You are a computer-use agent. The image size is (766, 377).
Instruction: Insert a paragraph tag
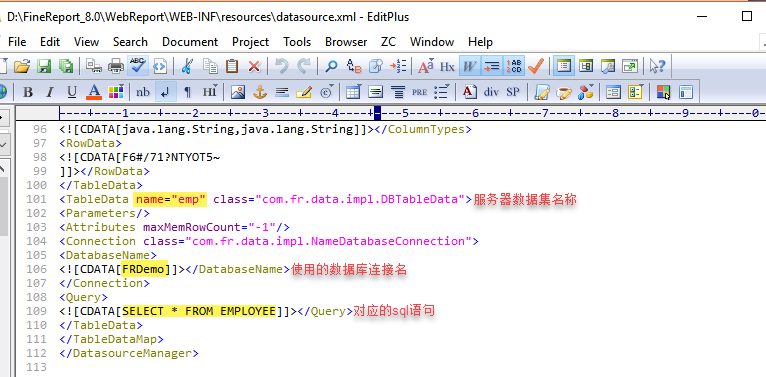[x=187, y=92]
